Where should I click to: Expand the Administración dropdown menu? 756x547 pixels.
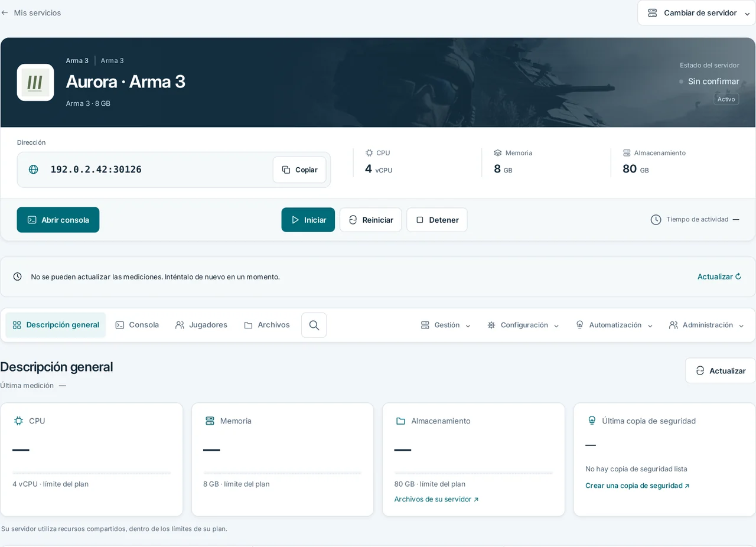point(706,325)
